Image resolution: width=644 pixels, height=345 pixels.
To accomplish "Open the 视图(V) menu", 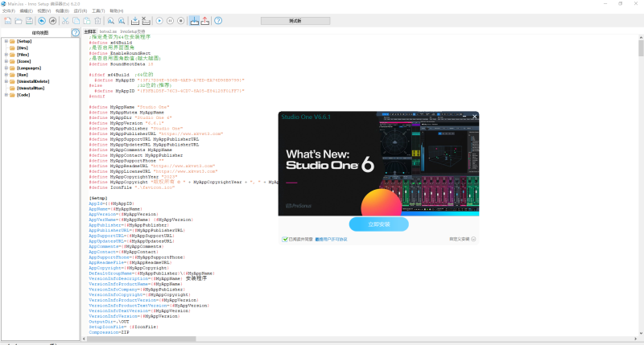I will coord(44,11).
